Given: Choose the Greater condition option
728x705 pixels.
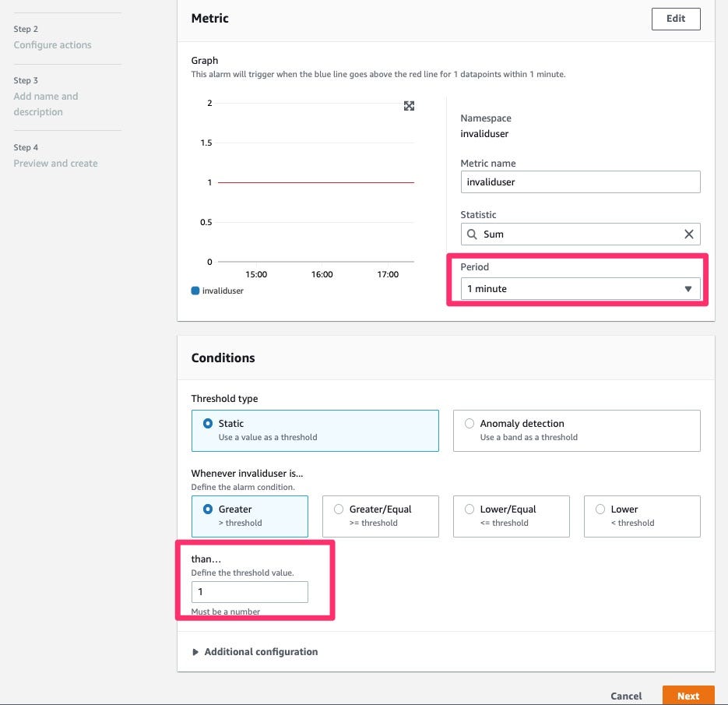Looking at the screenshot, I should pyautogui.click(x=208, y=509).
